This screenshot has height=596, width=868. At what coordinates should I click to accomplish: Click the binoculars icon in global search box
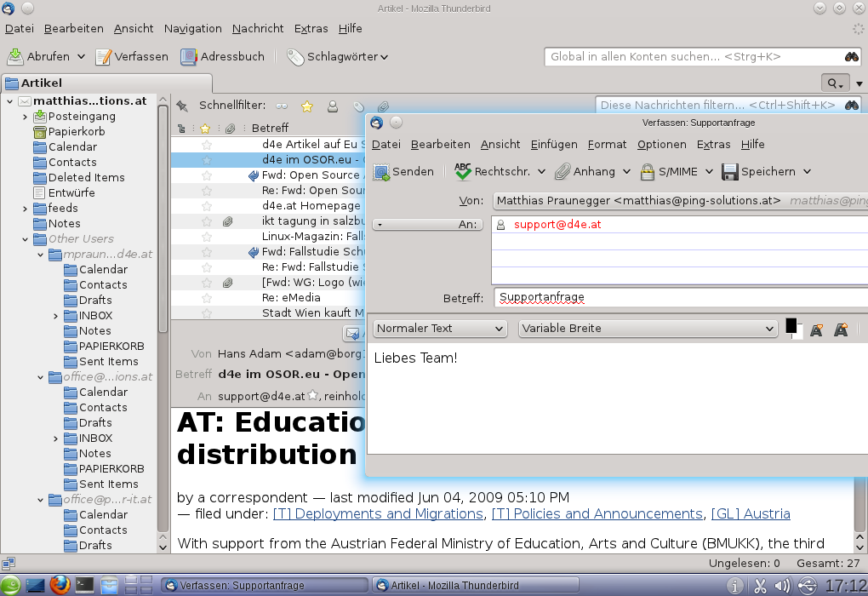point(851,56)
